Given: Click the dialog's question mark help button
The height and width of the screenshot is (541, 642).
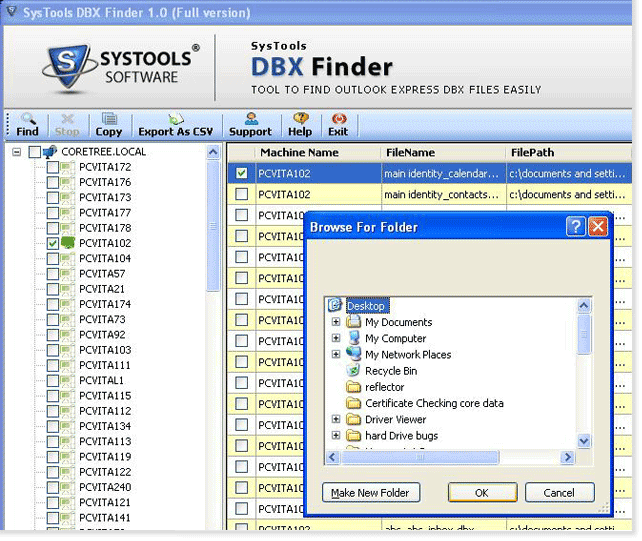Looking at the screenshot, I should pos(576,226).
